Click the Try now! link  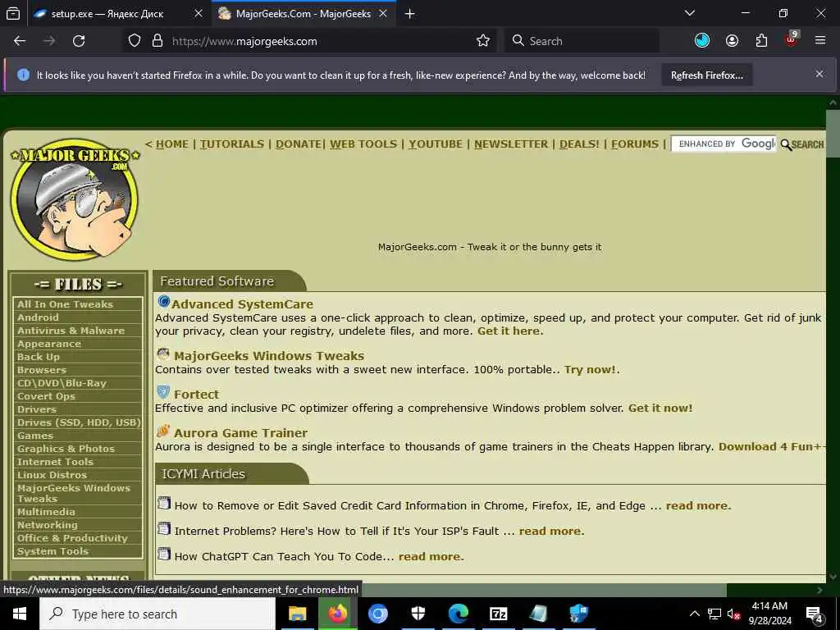pos(590,369)
